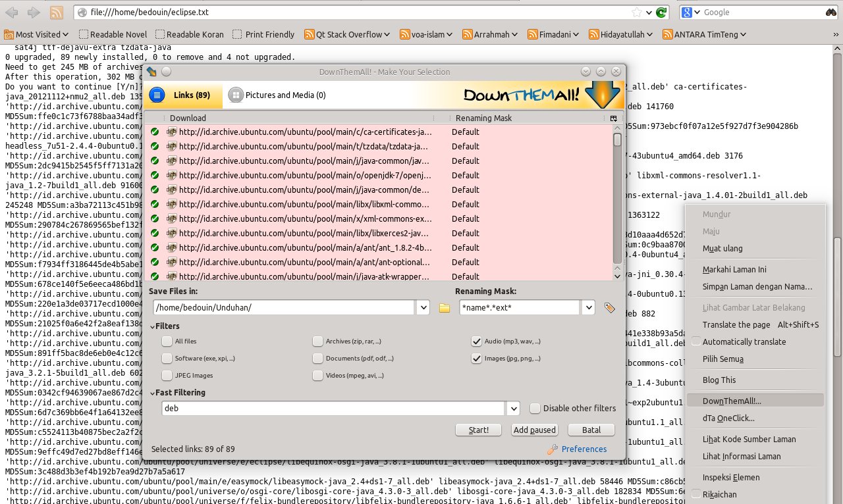Click the deb file icon in the xml-commons-ex row
Screen dimensions: 843x504
pyautogui.click(x=172, y=218)
